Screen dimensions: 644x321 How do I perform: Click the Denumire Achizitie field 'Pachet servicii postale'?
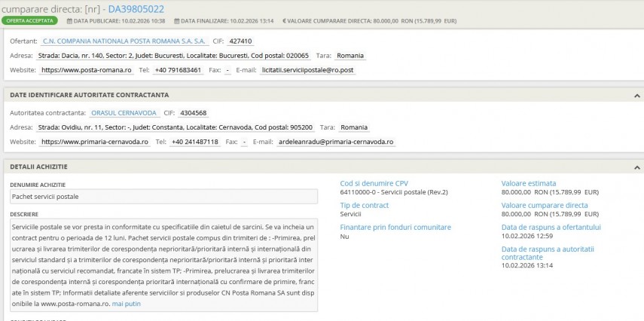pyautogui.click(x=163, y=197)
